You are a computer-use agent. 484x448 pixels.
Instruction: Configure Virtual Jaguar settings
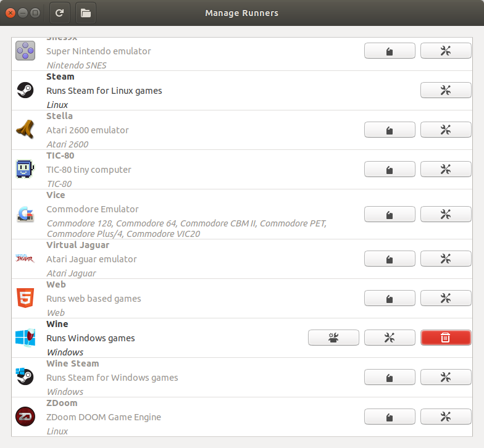click(x=446, y=259)
